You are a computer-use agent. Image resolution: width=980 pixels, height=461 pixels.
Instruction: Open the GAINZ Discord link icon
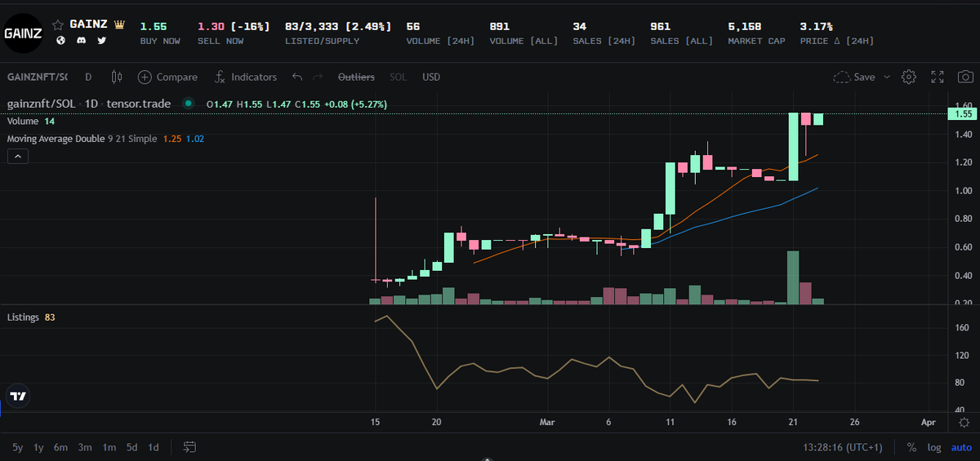click(x=81, y=40)
